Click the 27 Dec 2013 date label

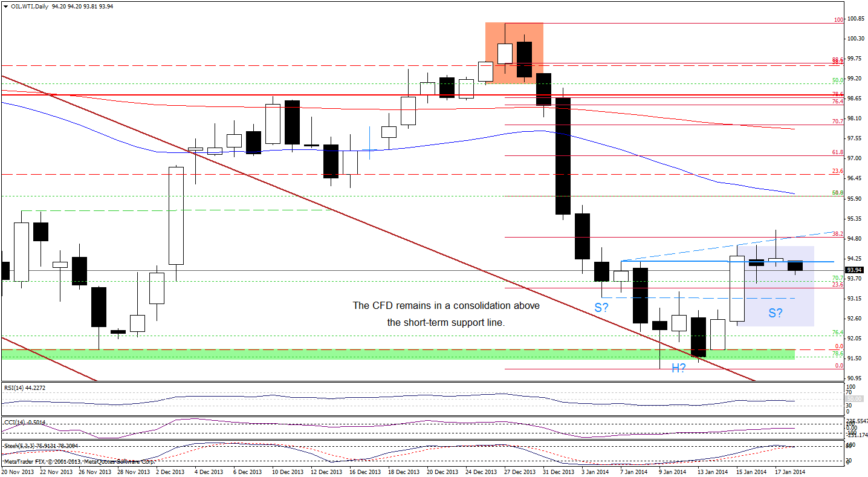click(522, 471)
